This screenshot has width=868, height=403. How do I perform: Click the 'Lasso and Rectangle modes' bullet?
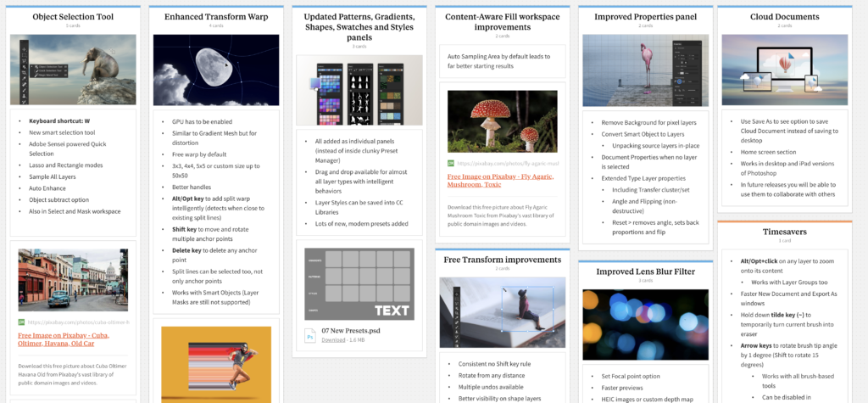66,165
